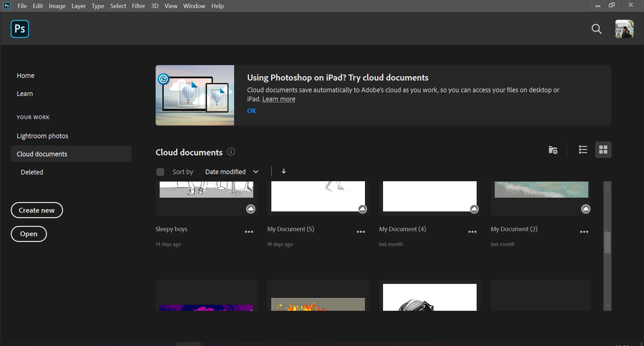Follow the Learn more link
644x346 pixels.
coord(279,99)
